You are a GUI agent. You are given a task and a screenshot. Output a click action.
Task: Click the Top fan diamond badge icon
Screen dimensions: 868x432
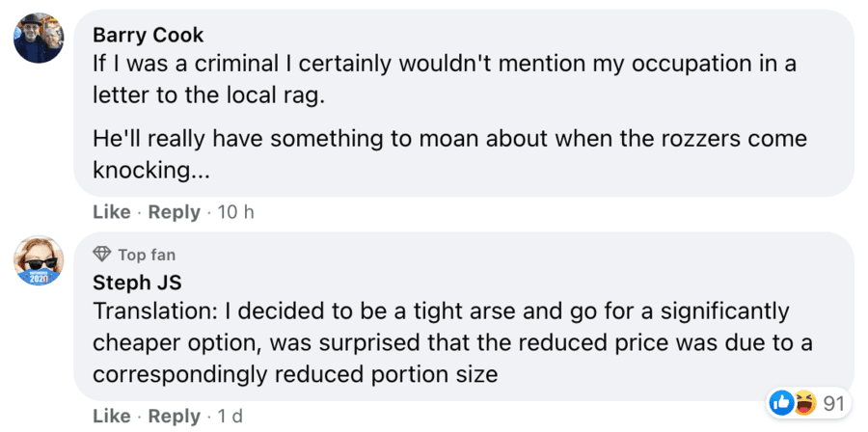point(102,255)
